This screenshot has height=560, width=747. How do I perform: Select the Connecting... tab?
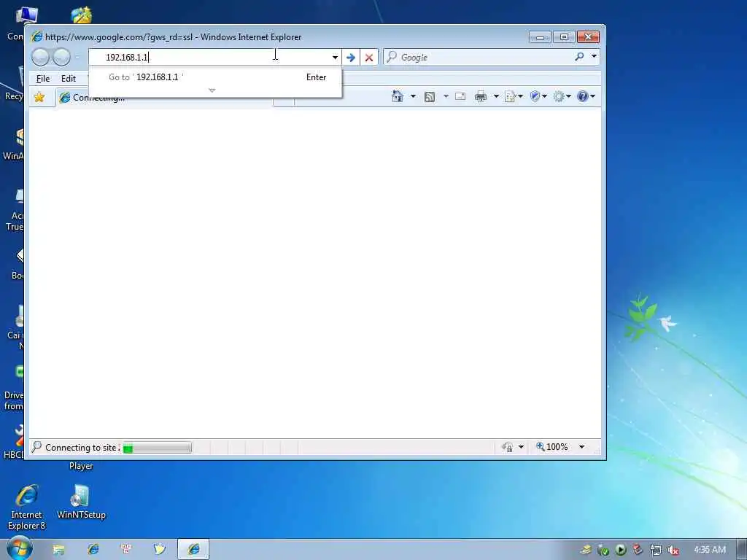tap(164, 98)
